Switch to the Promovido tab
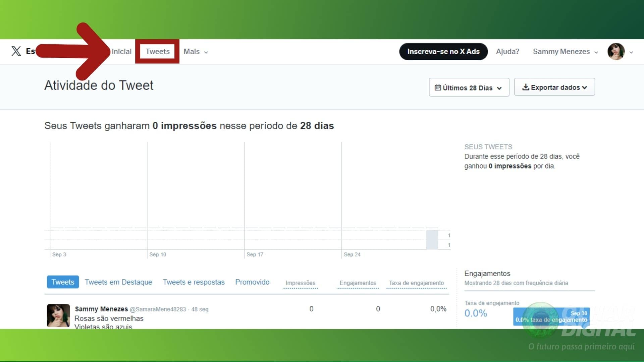The width and height of the screenshot is (644, 362). [252, 282]
